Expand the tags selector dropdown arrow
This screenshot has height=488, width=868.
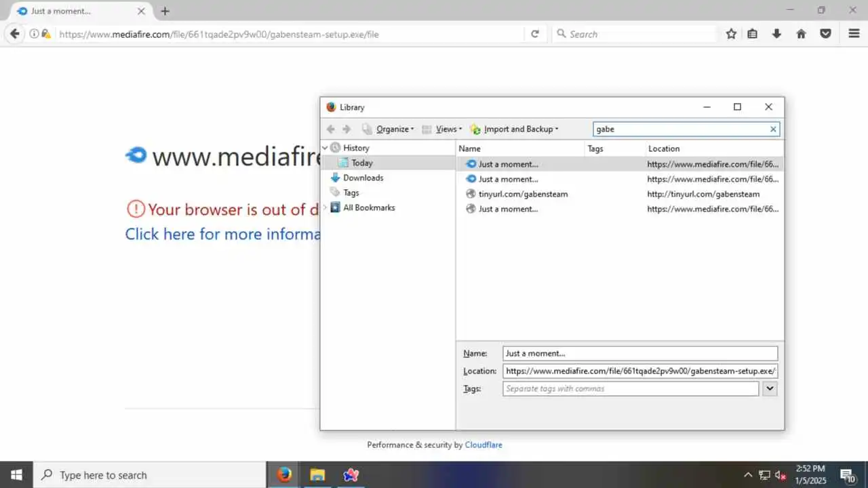[x=770, y=388]
